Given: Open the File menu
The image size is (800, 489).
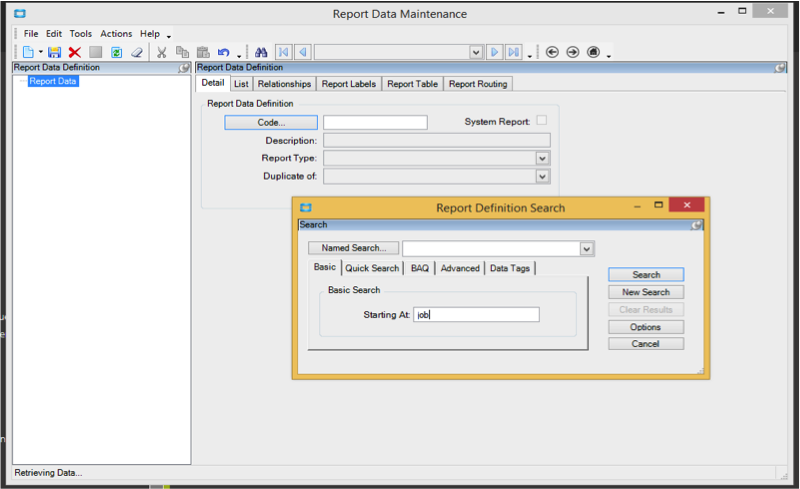Looking at the screenshot, I should 31,34.
